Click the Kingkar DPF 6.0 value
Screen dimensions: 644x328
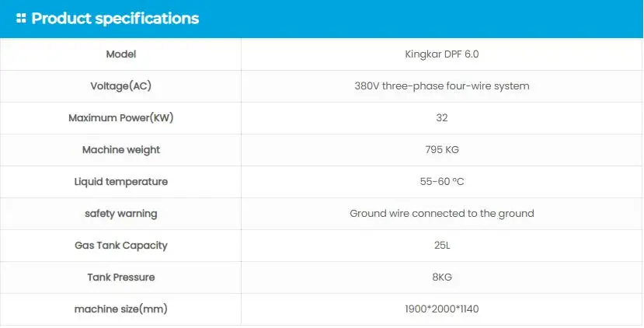pyautogui.click(x=442, y=54)
